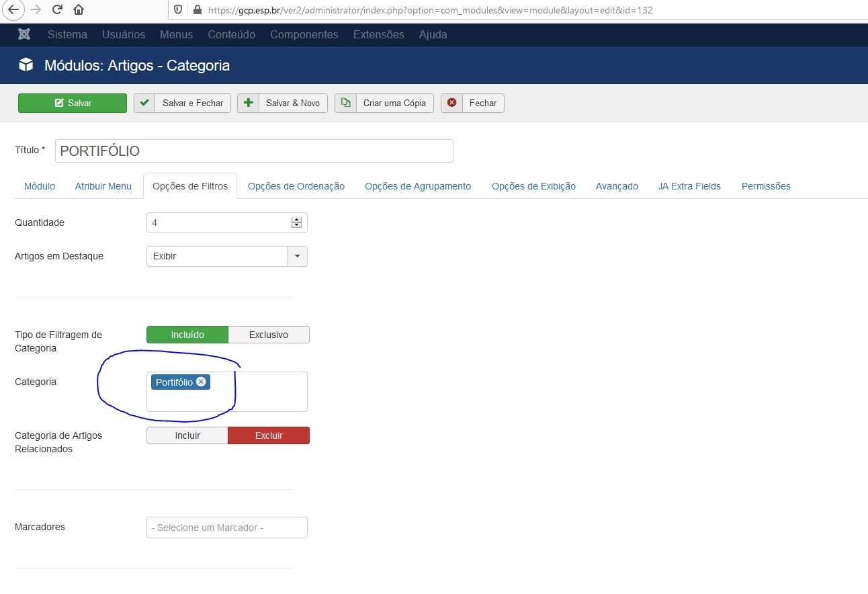Click the padlock site security icon
This screenshot has height=594, width=868.
tap(197, 10)
